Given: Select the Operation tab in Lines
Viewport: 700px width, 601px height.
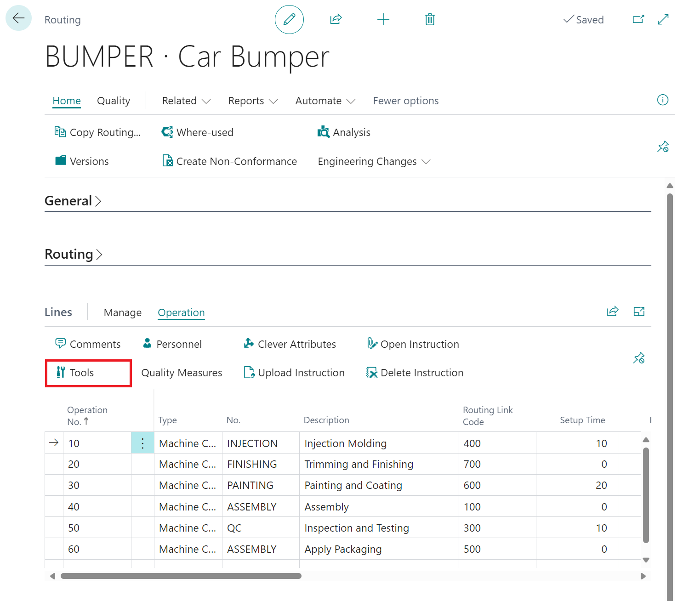Looking at the screenshot, I should pyautogui.click(x=181, y=312).
